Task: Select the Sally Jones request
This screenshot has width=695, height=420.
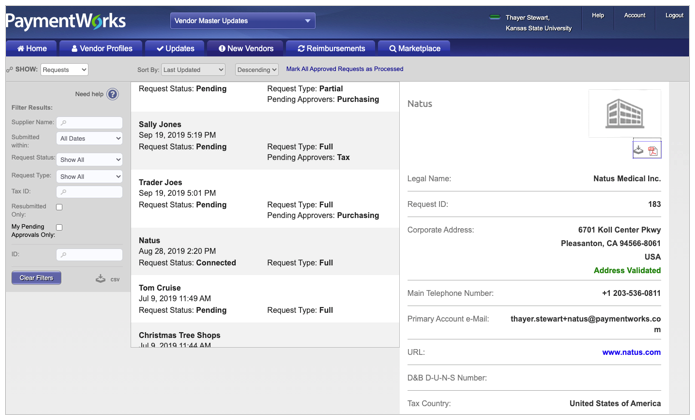Action: coord(265,141)
